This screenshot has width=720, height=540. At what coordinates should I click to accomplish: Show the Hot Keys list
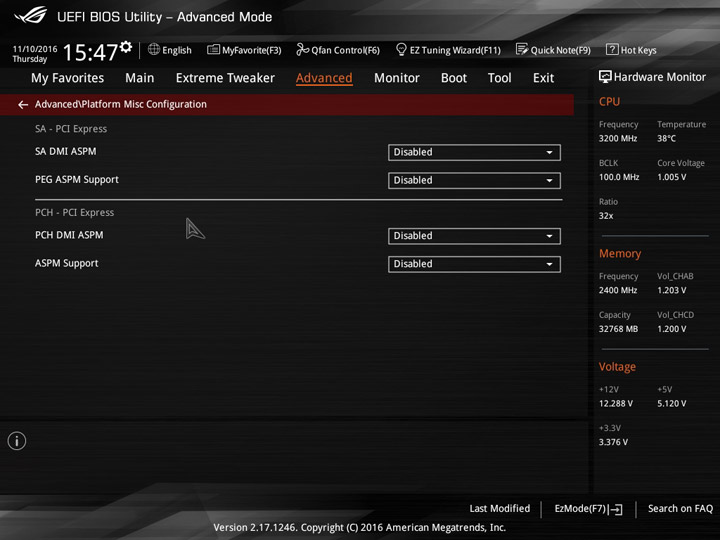click(639, 50)
